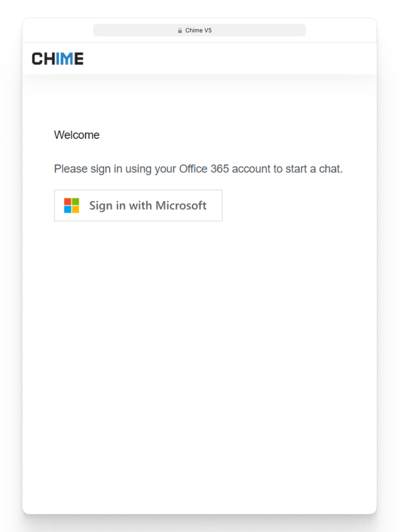Click the Windows logo on the sign-in button

tap(70, 205)
